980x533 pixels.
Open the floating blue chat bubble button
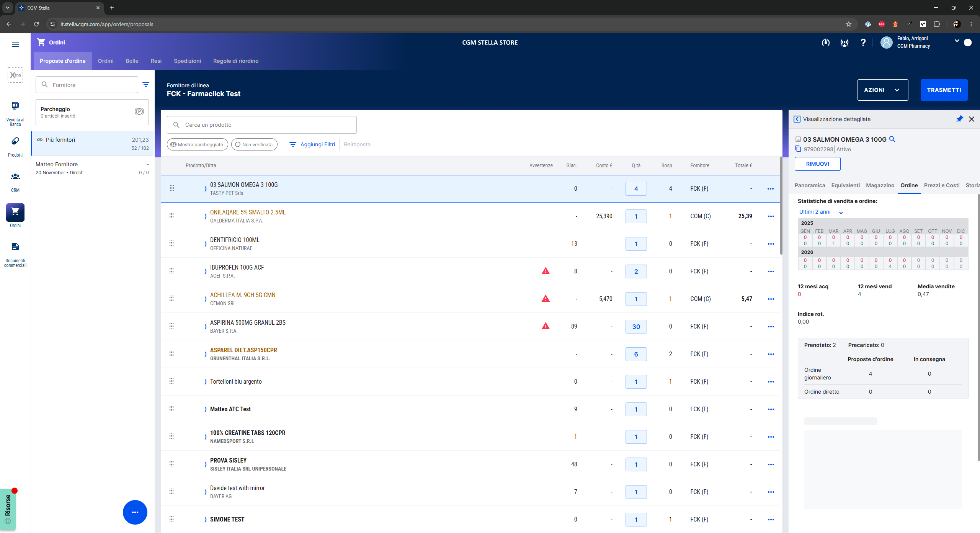[x=135, y=512]
